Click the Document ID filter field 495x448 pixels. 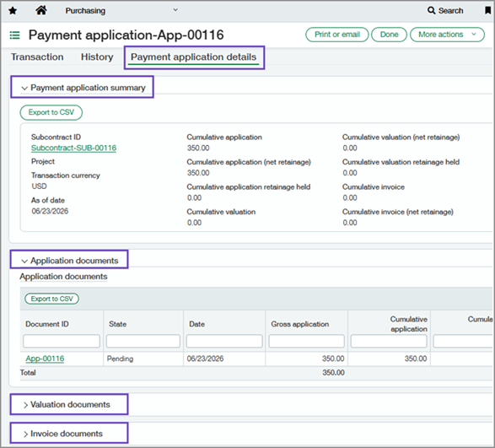[x=62, y=341]
